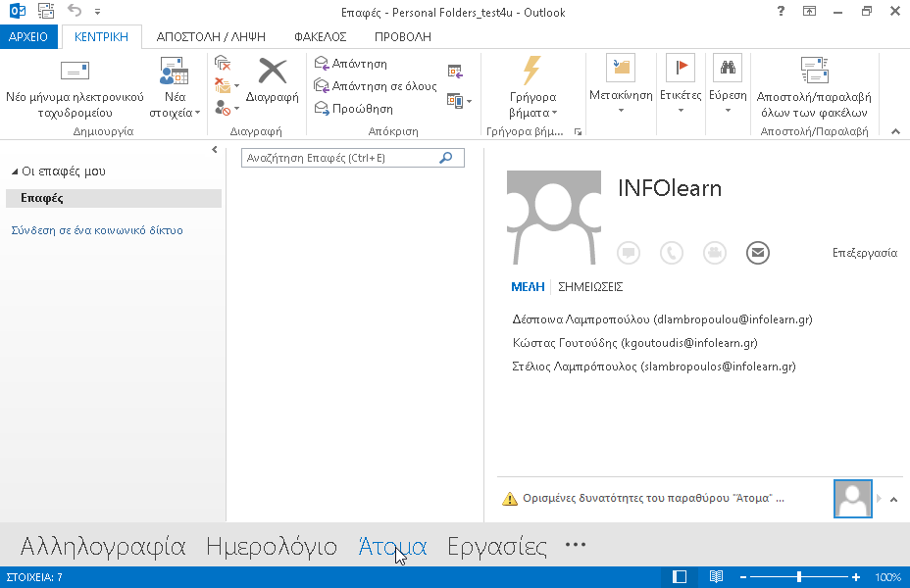Click the INFOlearn group picture
The width and height of the screenshot is (910, 588).
(554, 218)
